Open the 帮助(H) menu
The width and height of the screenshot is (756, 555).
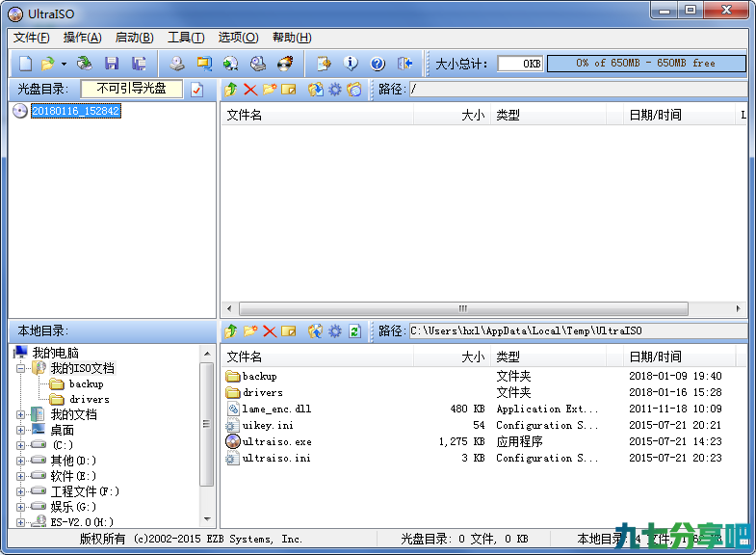pos(292,38)
